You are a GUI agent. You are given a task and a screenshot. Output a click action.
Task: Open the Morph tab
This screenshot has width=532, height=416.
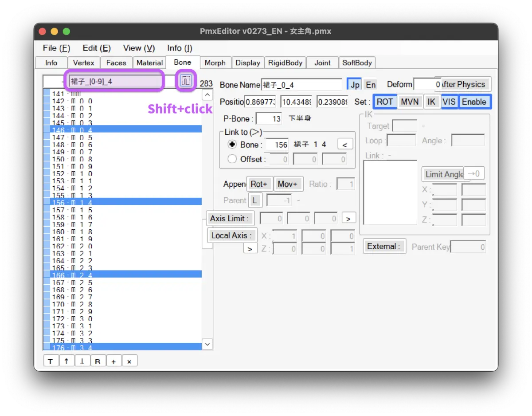(x=215, y=63)
